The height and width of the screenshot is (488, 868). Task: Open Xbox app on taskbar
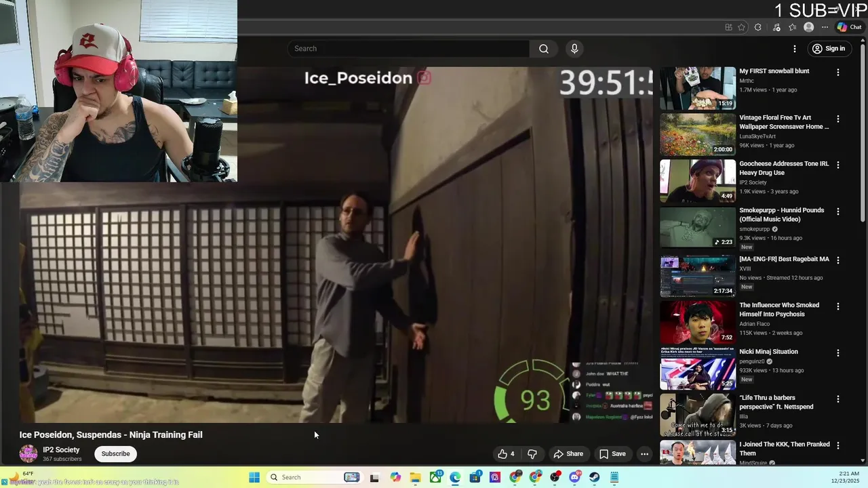435,477
